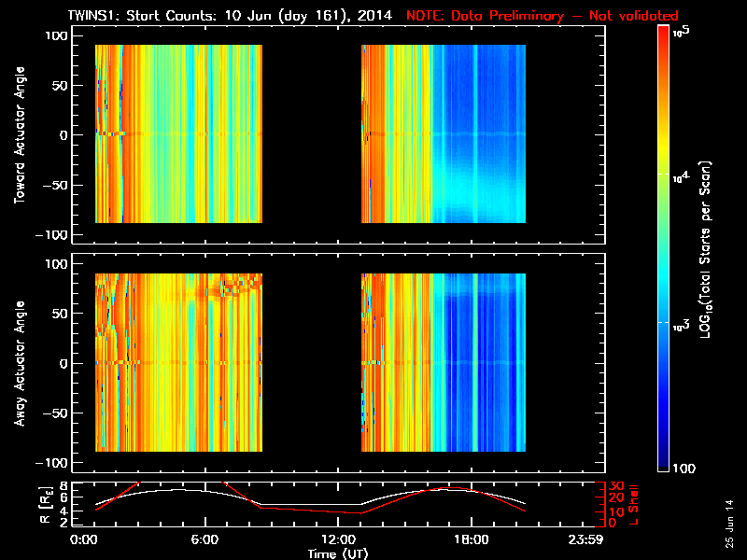Click the 10^5 label atop the color bar
This screenshot has width=747, height=560.
(680, 32)
